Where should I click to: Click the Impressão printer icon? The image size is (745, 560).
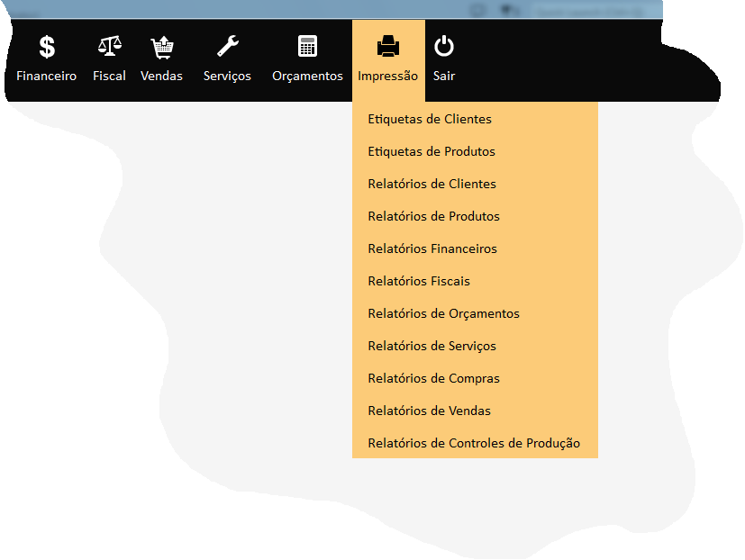[x=387, y=46]
